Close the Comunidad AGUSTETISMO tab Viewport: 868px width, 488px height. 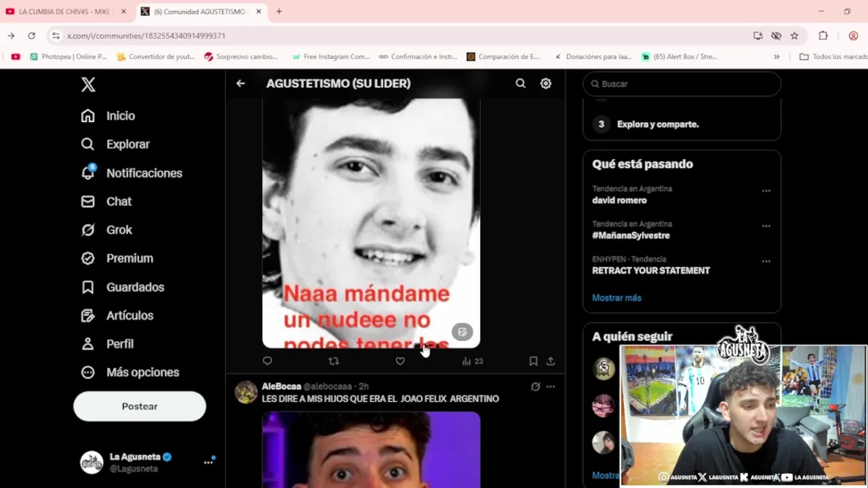tap(258, 12)
